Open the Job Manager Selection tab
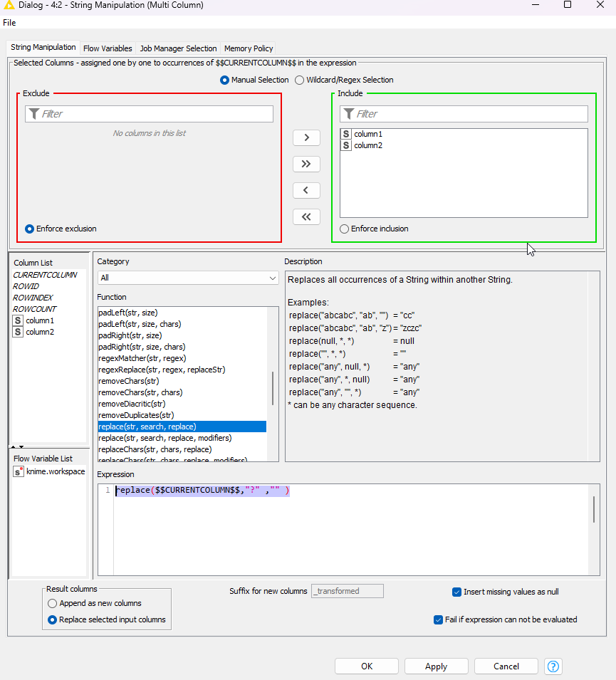 [x=178, y=48]
